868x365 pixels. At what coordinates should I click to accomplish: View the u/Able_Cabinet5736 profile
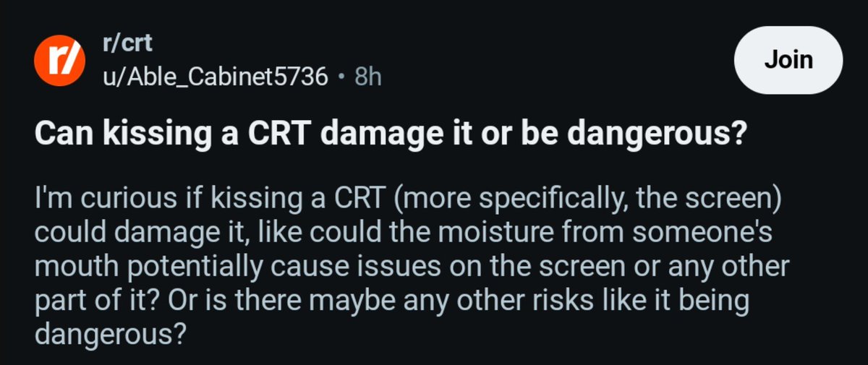click(x=214, y=76)
